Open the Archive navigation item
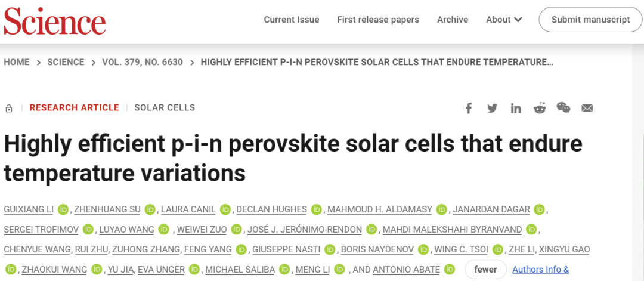 coord(453,20)
